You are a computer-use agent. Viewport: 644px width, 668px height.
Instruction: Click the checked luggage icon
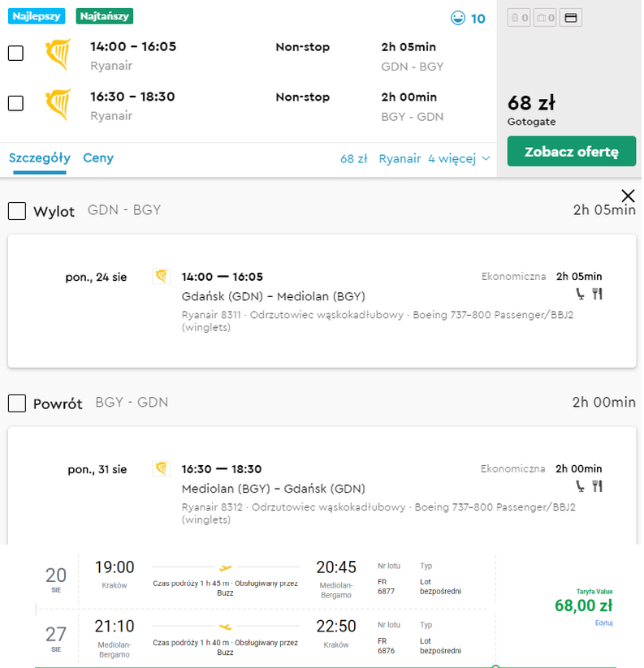545,17
